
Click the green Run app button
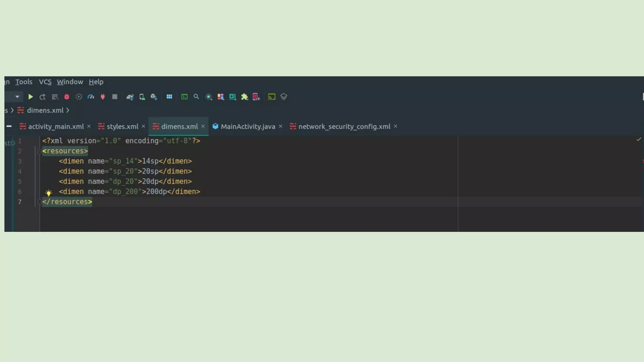[31, 97]
